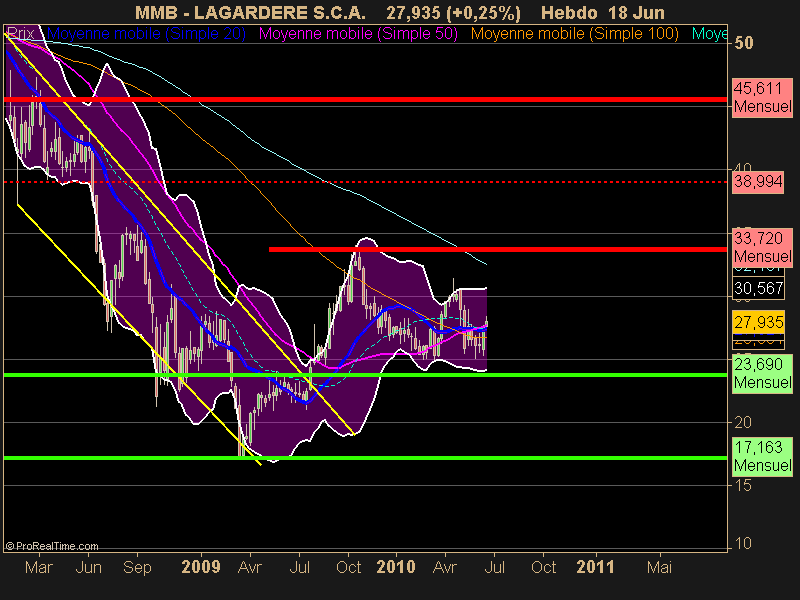800x600 pixels.
Task: Click the 20 label on price axis
Action: [x=743, y=422]
